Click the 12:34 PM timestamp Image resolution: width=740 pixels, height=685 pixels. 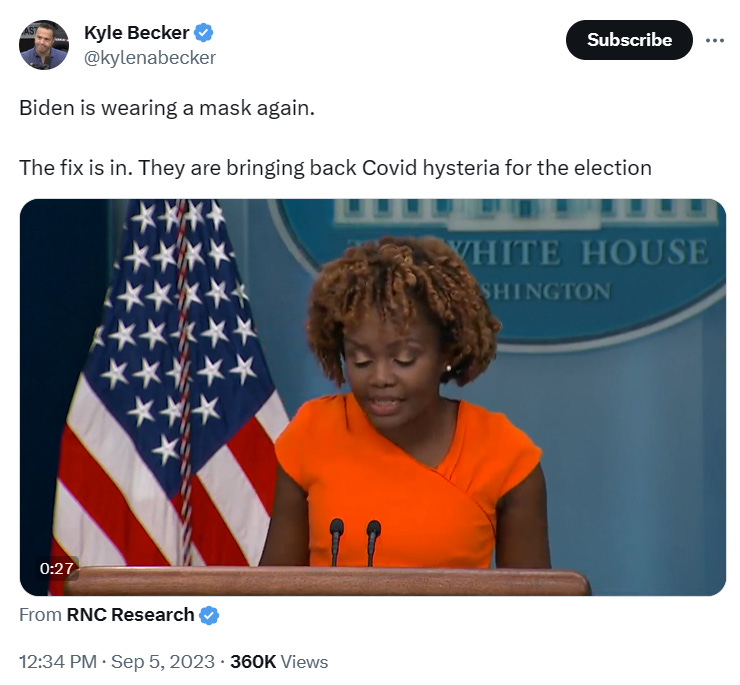(x=58, y=661)
